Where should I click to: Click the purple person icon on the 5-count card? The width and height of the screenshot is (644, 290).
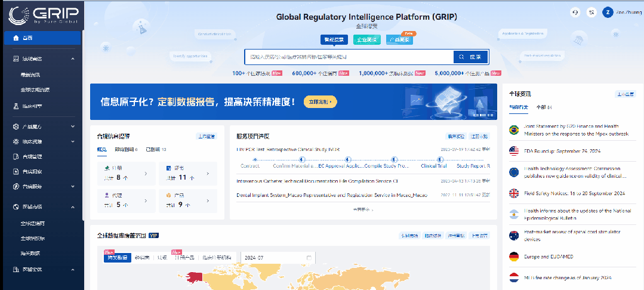click(107, 196)
